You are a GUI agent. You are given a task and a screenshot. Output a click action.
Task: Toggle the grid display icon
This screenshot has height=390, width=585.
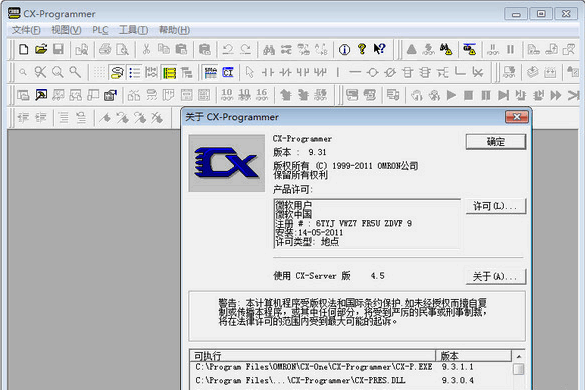click(x=99, y=72)
